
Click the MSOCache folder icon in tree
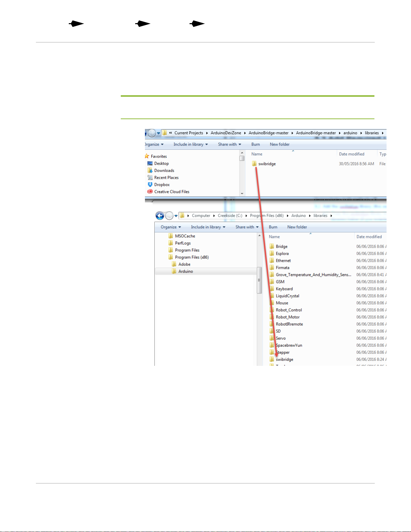click(x=171, y=236)
